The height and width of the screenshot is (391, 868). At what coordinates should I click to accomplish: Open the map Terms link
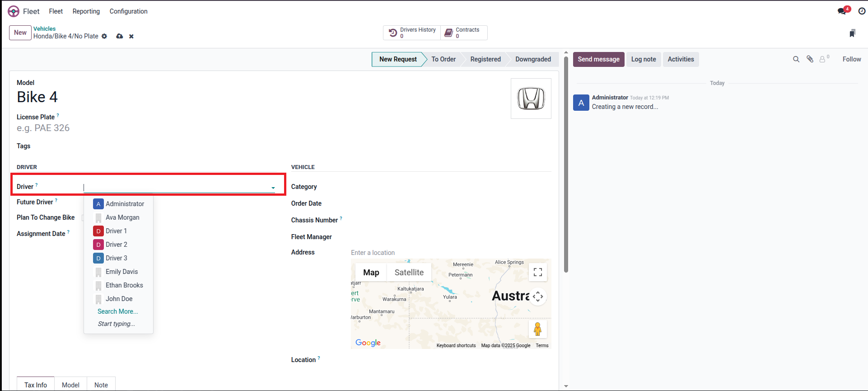542,345
